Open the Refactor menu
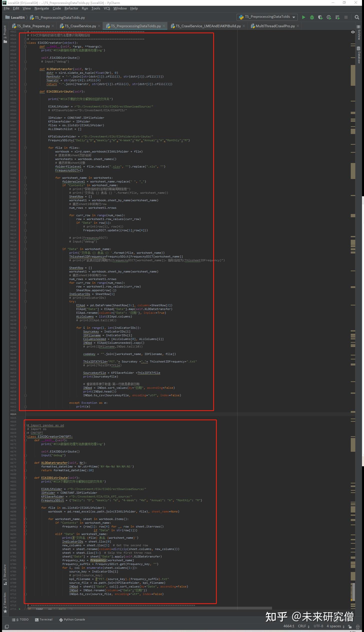 point(71,8)
